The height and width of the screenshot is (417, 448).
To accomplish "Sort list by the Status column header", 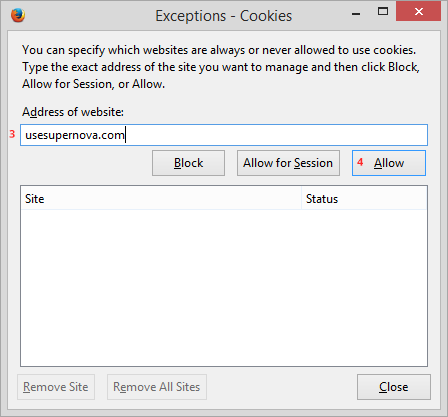I will pyautogui.click(x=364, y=199).
